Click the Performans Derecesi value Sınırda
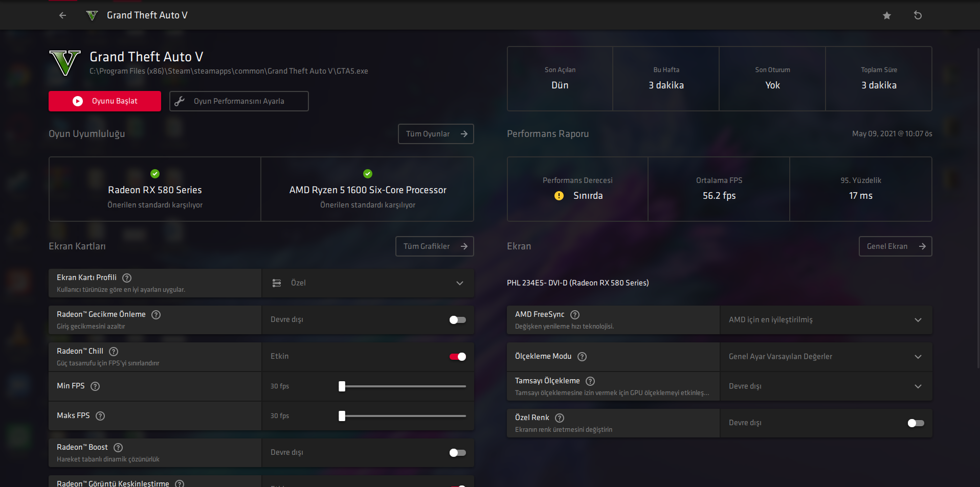The image size is (980, 487). coord(588,196)
